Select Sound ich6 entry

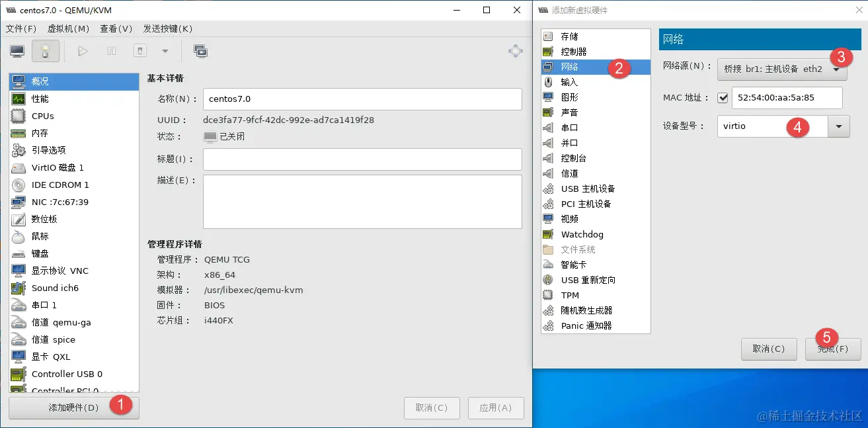click(74, 288)
